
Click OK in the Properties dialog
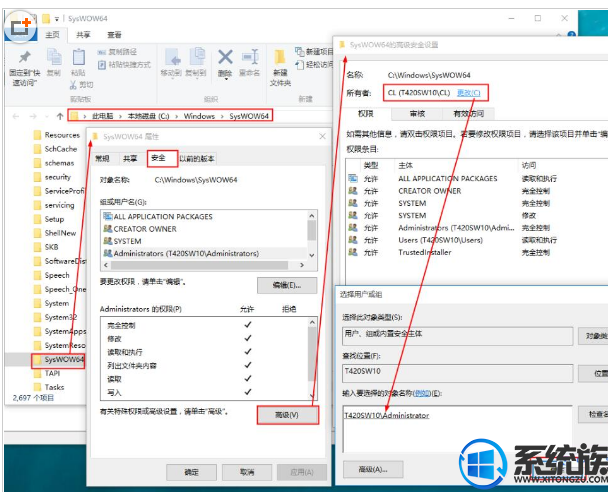pos(192,472)
